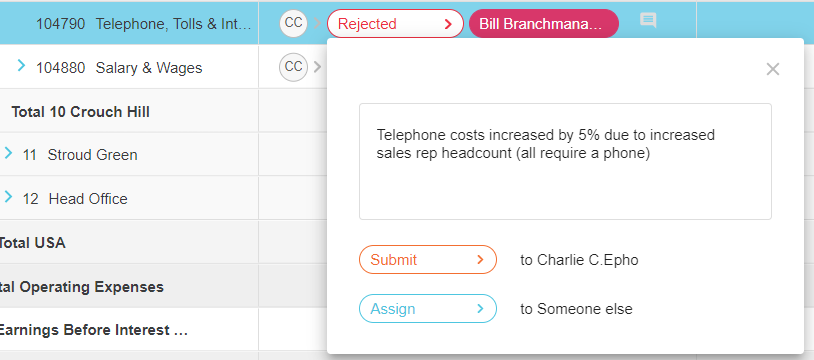Select the Total 10 Crouch Hill row
This screenshot has height=360, width=814.
[129, 111]
